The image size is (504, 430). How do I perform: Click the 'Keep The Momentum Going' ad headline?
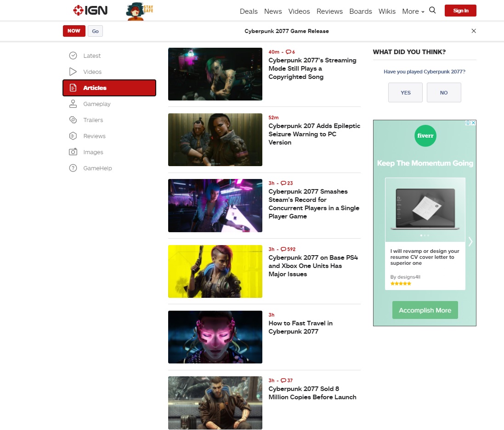425,163
